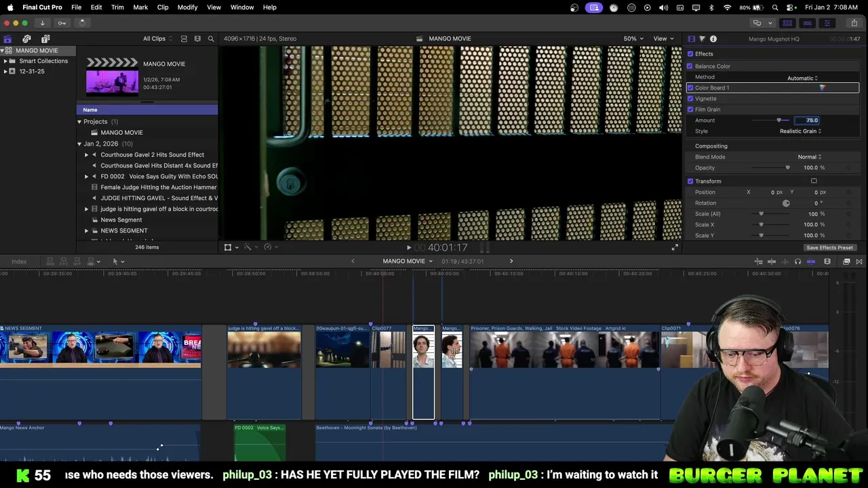Open the Photos and Audio sidebar
This screenshot has width=868, height=488.
click(x=26, y=39)
